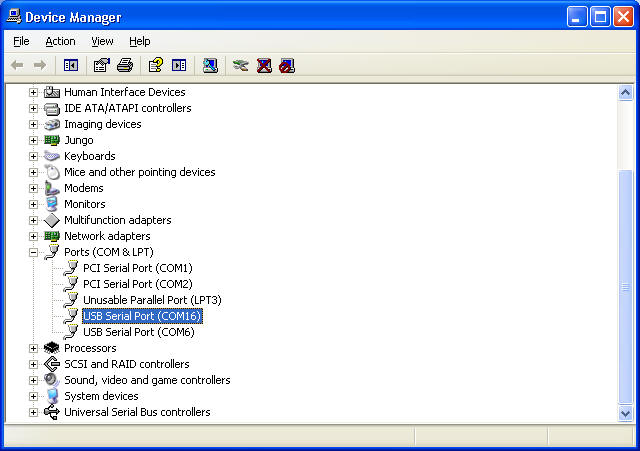The image size is (640, 451).
Task: Click the Sound, video and game controllers icon
Action: [x=52, y=380]
